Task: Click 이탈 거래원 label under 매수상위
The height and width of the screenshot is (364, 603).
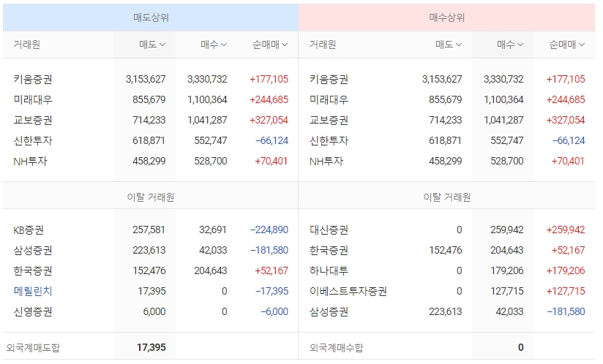Action: click(x=447, y=197)
